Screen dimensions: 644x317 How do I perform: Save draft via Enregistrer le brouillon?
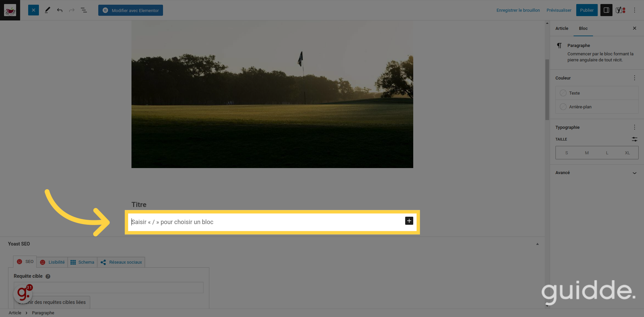pyautogui.click(x=518, y=10)
